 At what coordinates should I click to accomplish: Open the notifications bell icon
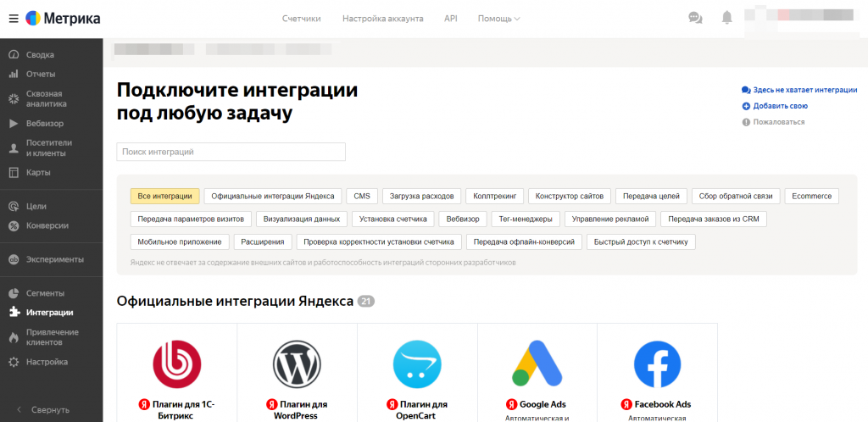click(726, 18)
